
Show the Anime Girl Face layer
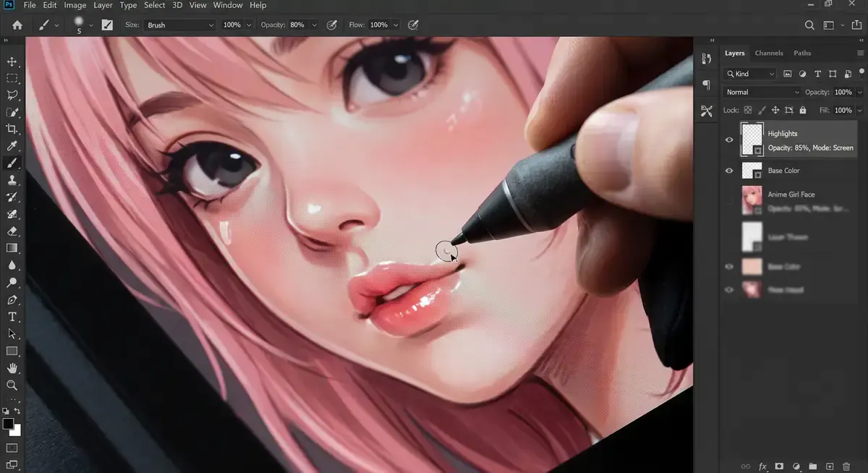729,200
